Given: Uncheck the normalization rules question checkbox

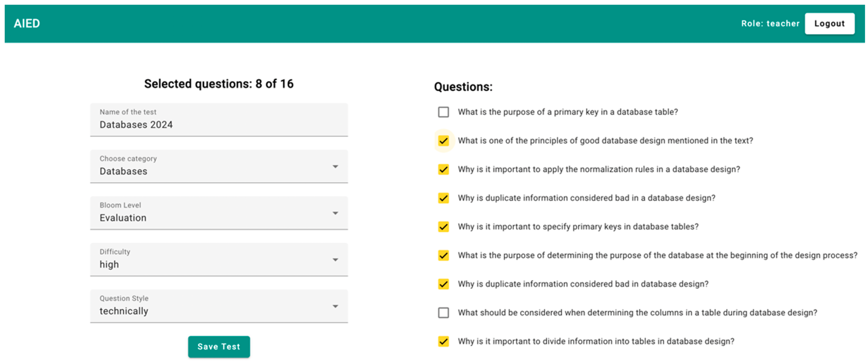Looking at the screenshot, I should point(444,169).
